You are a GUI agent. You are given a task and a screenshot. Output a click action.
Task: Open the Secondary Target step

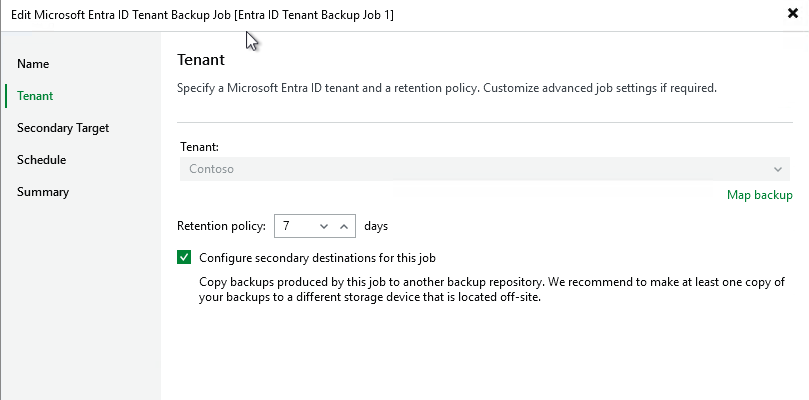63,128
